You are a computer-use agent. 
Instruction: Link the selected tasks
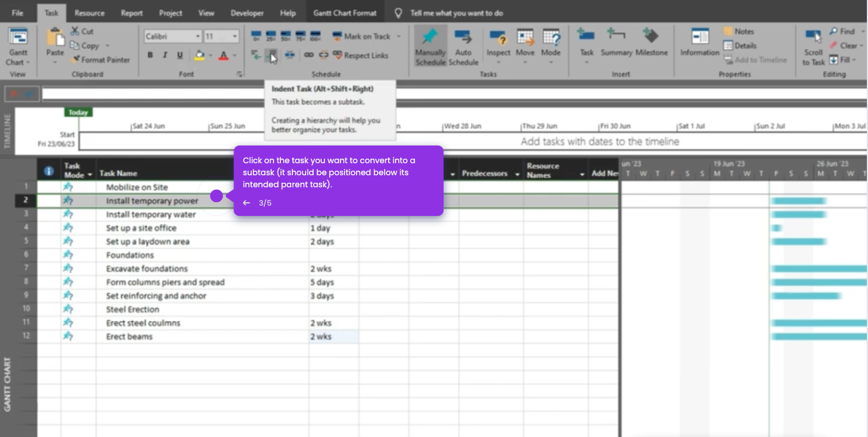[x=308, y=55]
